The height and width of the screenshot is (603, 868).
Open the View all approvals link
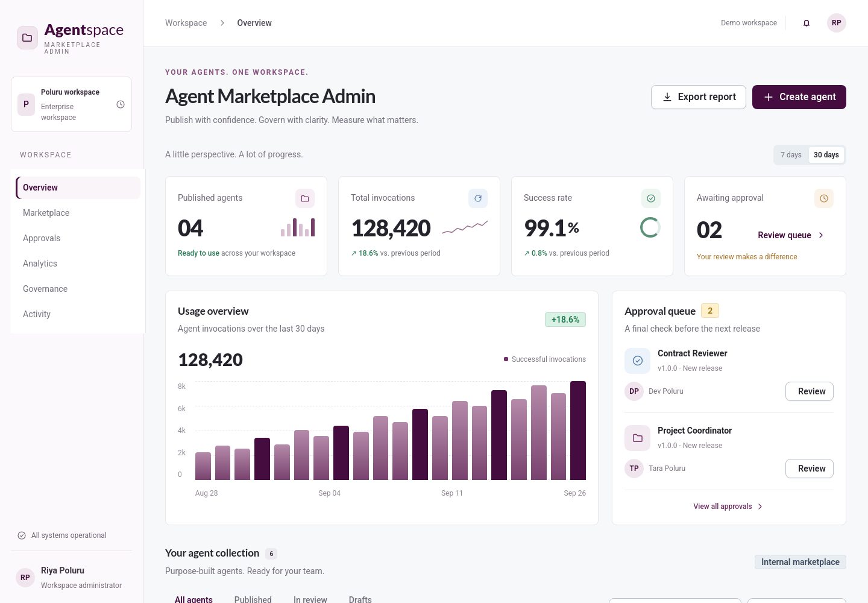728,507
